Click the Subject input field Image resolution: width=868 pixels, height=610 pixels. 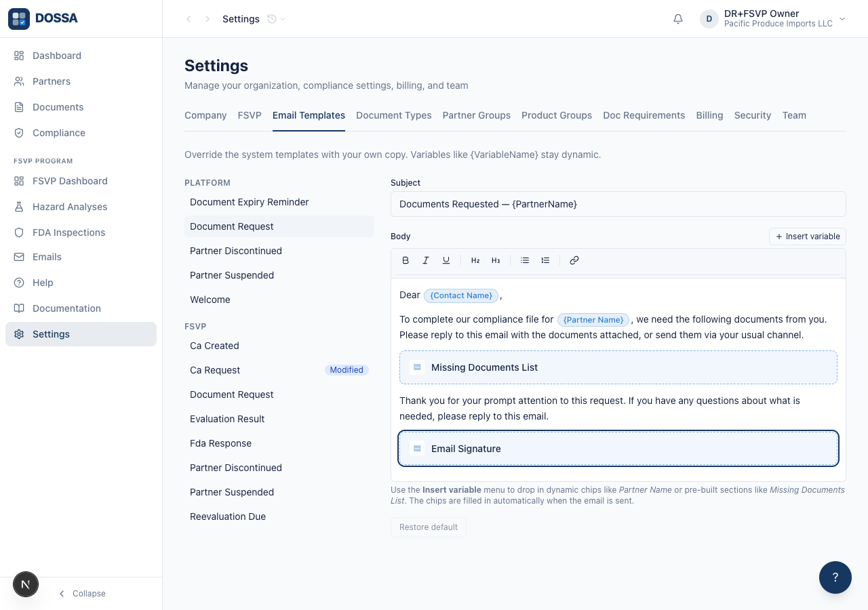tap(618, 204)
